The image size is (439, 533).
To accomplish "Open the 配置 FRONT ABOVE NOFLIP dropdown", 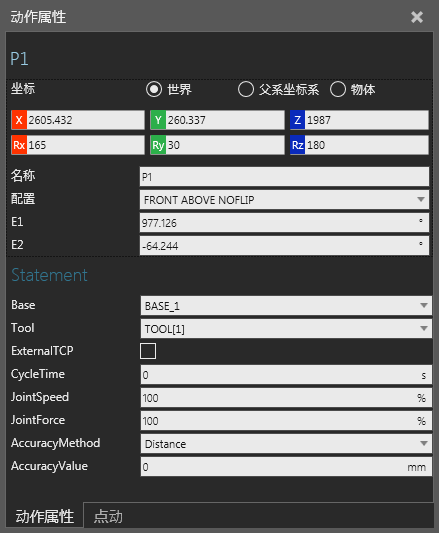I will [x=284, y=200].
